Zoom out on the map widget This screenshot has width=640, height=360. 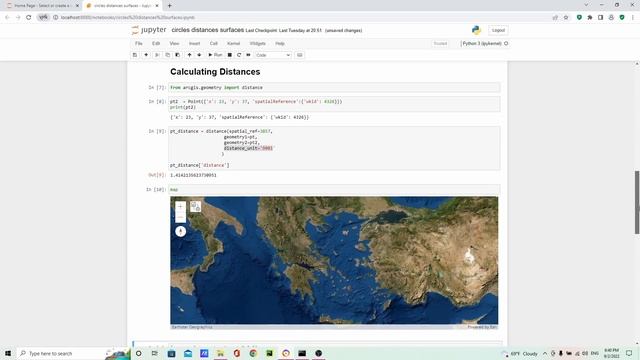[x=180, y=217]
